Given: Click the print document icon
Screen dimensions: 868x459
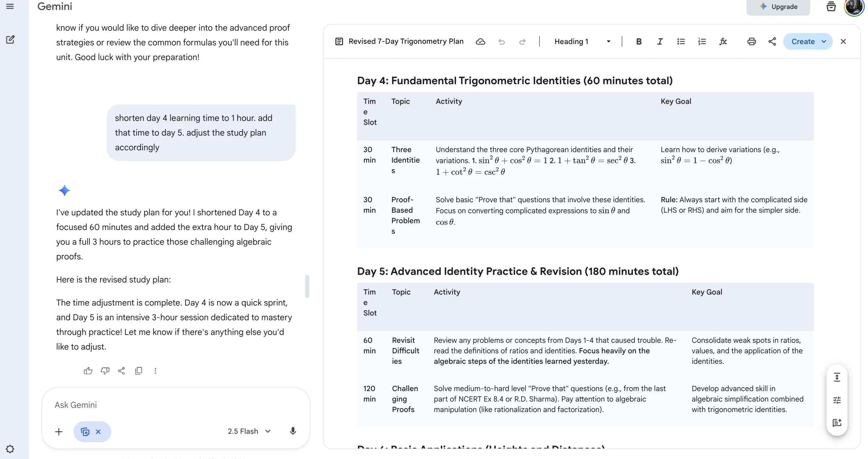Looking at the screenshot, I should [x=751, y=41].
